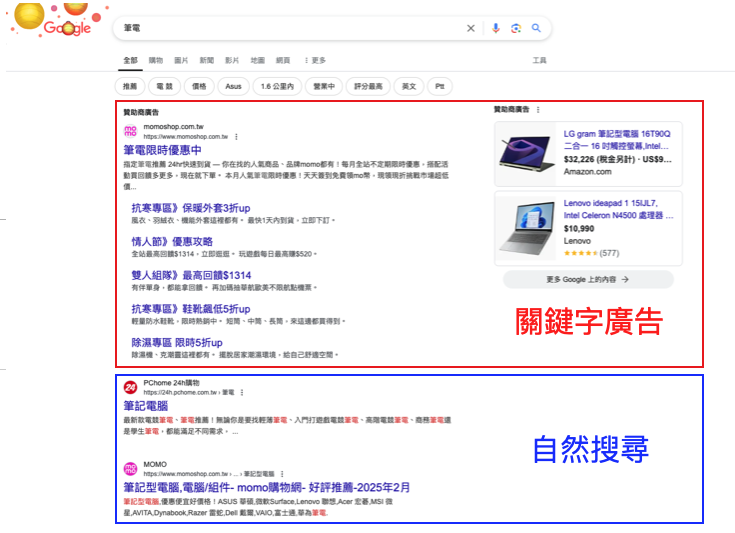This screenshot has width=735, height=533.
Task: Switch to the 購物 tab
Action: coord(156,60)
